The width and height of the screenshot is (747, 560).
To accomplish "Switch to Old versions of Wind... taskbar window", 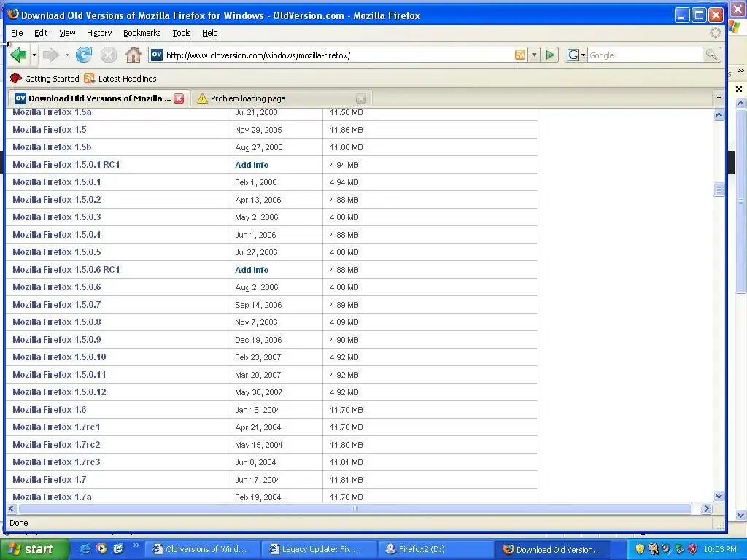I will pos(202,549).
